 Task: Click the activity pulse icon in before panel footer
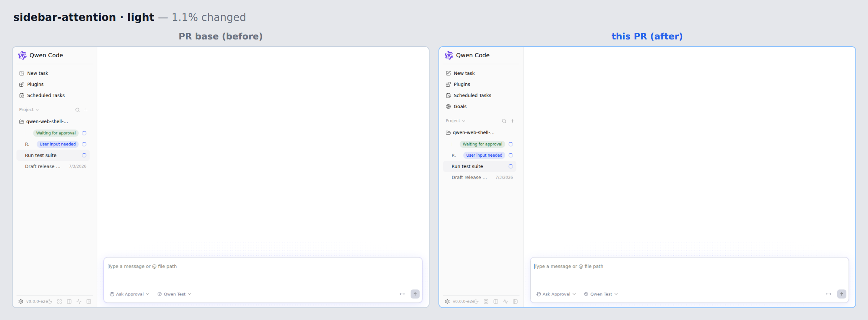79,301
